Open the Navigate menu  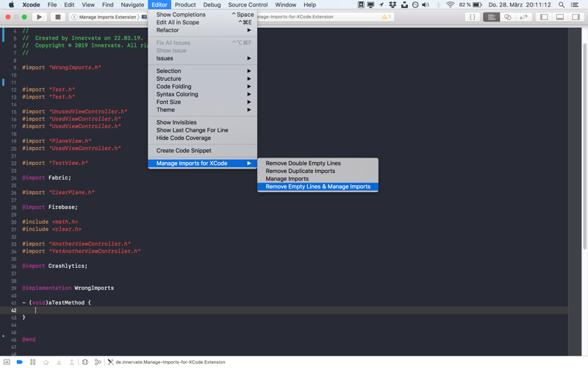click(x=132, y=5)
